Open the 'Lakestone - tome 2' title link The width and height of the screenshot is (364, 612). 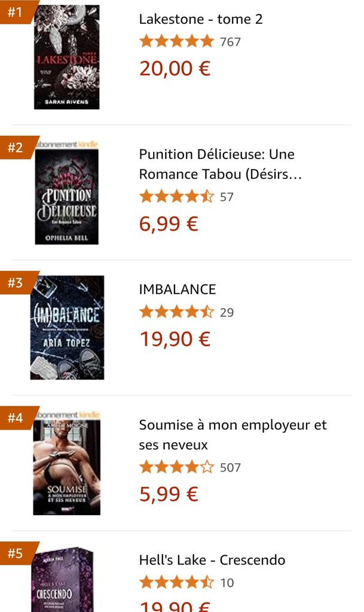(201, 19)
